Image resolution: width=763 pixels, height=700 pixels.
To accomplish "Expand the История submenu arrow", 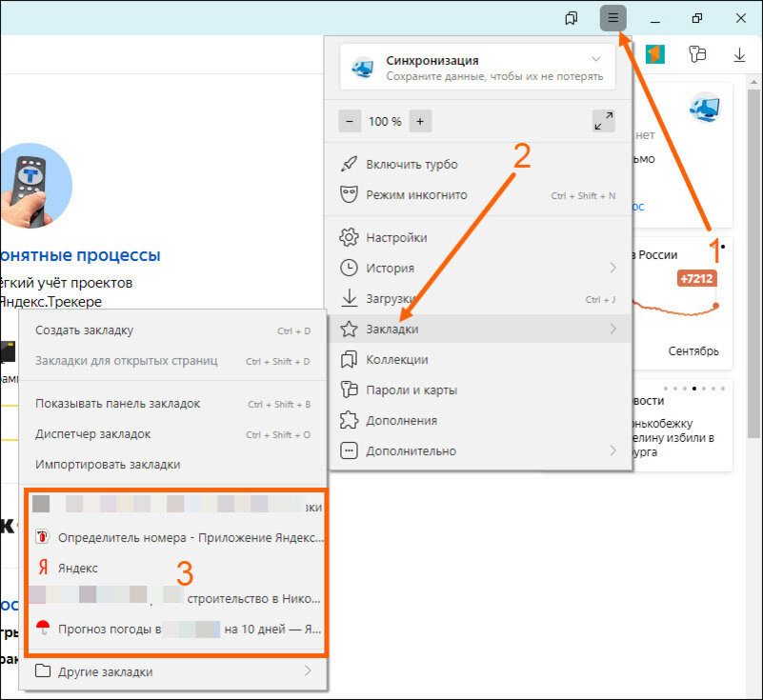I will pyautogui.click(x=612, y=268).
